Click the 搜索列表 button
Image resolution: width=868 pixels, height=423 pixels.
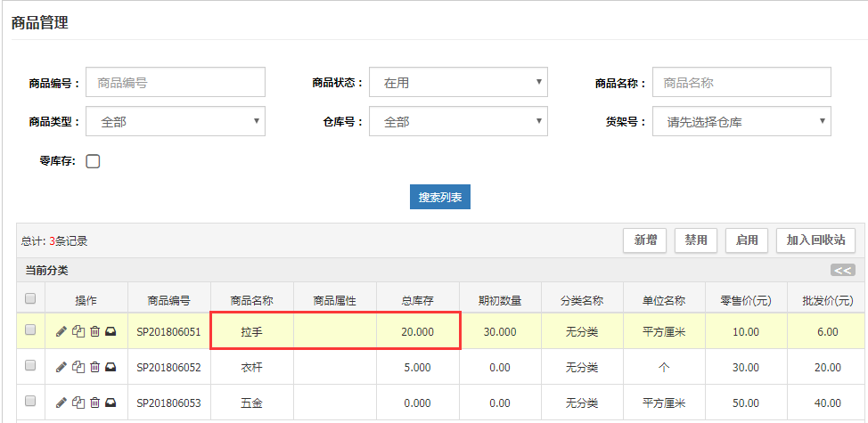pyautogui.click(x=440, y=197)
